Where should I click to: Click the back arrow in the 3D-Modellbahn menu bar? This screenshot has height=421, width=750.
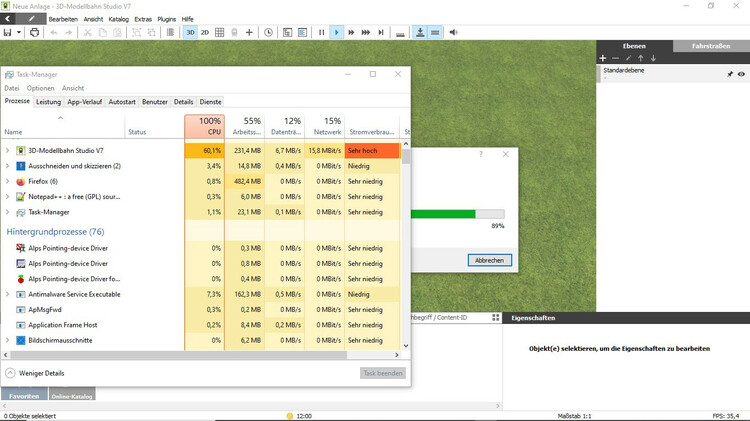point(8,19)
